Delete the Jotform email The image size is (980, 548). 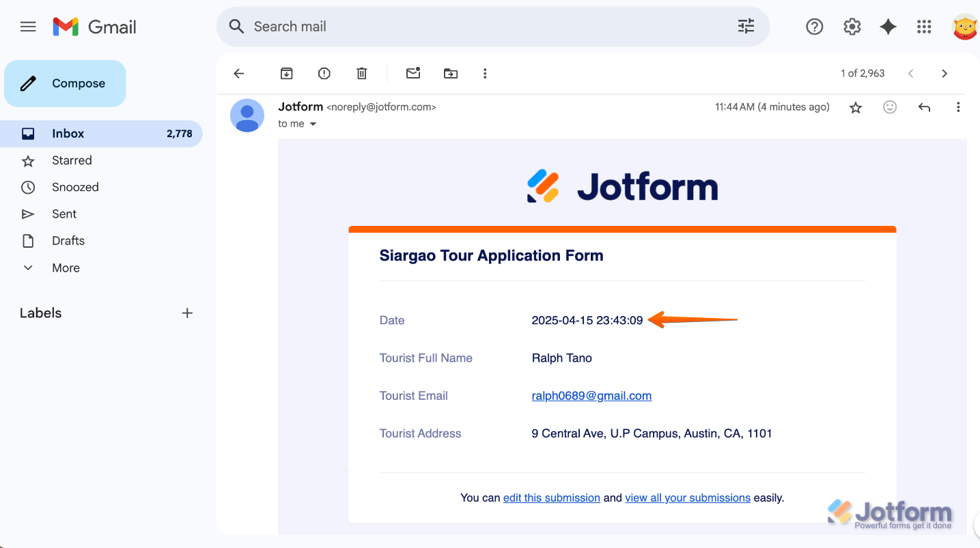point(362,74)
